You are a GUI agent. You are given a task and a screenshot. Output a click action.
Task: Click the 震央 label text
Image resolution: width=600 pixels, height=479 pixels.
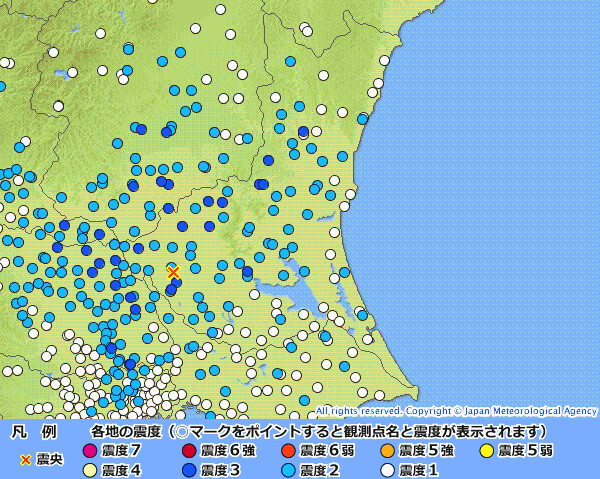point(49,459)
